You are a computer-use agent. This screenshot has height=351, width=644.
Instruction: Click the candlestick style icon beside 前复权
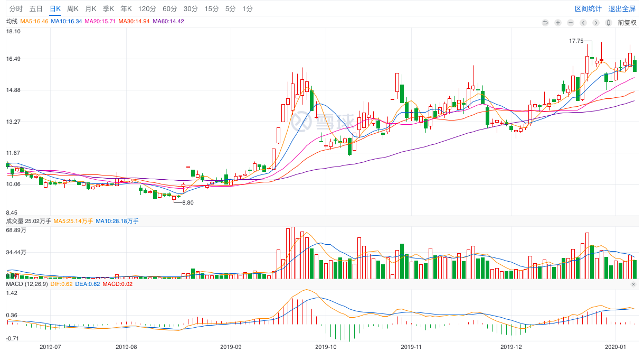pyautogui.click(x=608, y=23)
